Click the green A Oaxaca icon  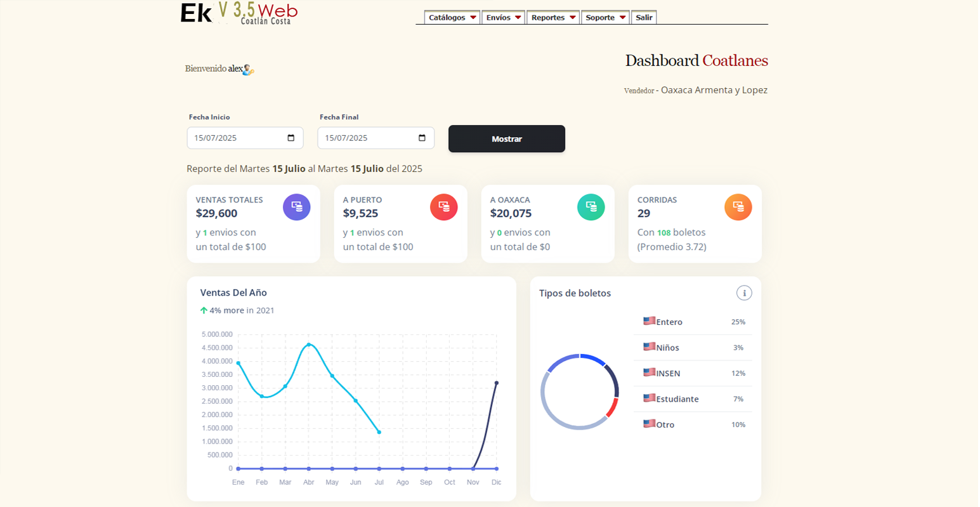point(591,207)
